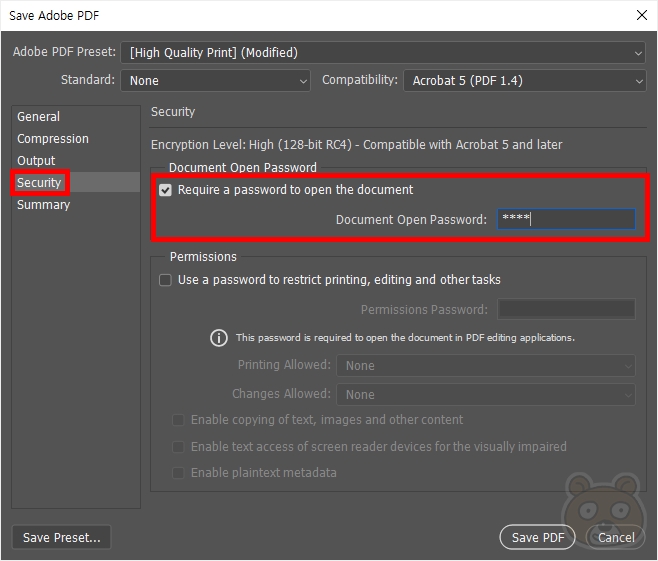The width and height of the screenshot is (658, 561).
Task: Close the Save Adobe PDF dialog
Action: tap(642, 16)
